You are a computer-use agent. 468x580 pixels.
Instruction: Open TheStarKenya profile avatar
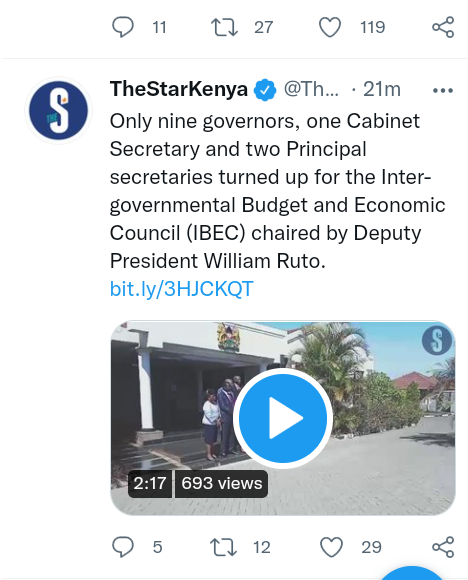pos(58,110)
